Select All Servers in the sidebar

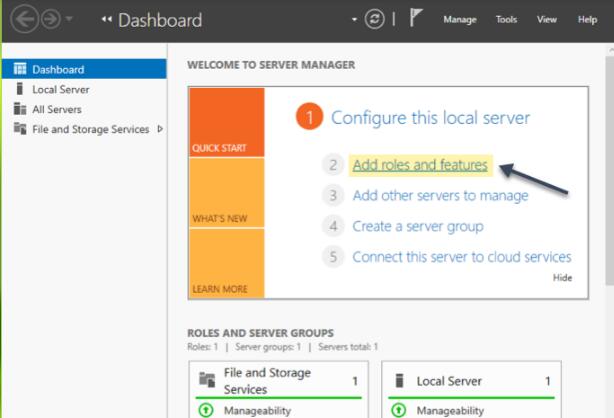click(84, 109)
